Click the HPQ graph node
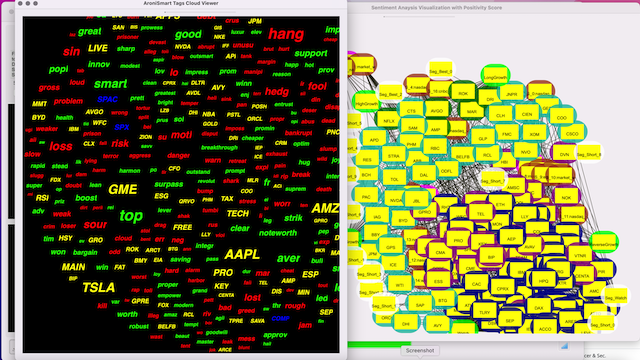The image size is (640, 360). tap(543, 281)
